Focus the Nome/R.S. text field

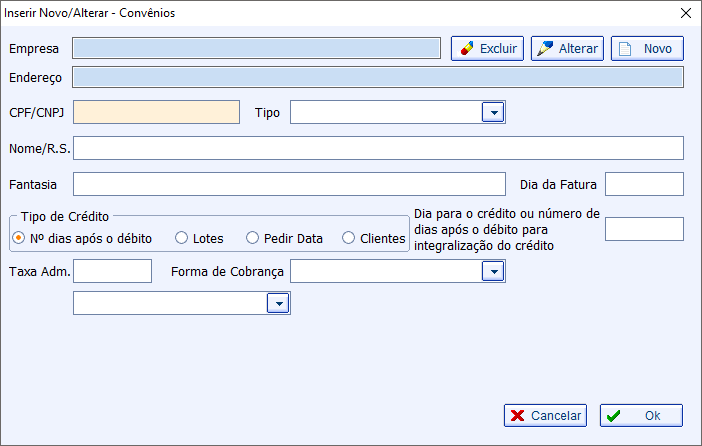coord(378,148)
